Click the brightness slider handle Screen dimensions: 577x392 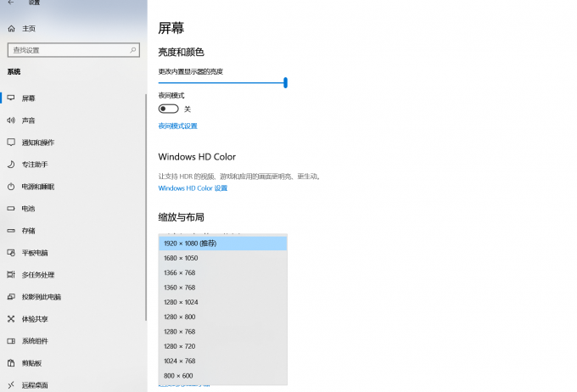(285, 83)
